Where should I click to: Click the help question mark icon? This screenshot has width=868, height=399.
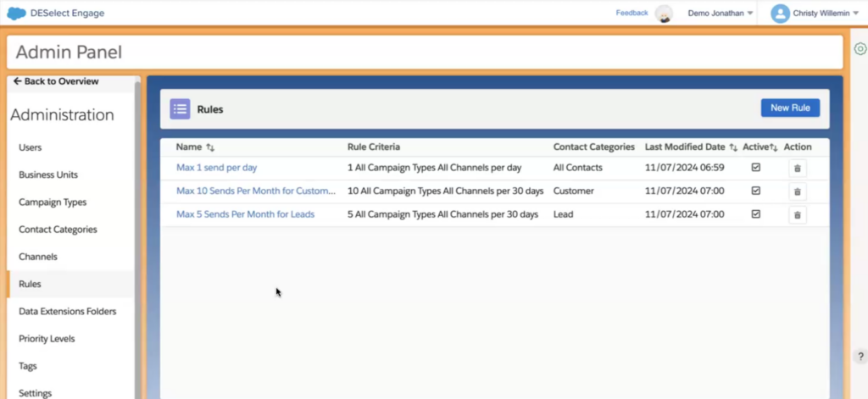pos(860,357)
